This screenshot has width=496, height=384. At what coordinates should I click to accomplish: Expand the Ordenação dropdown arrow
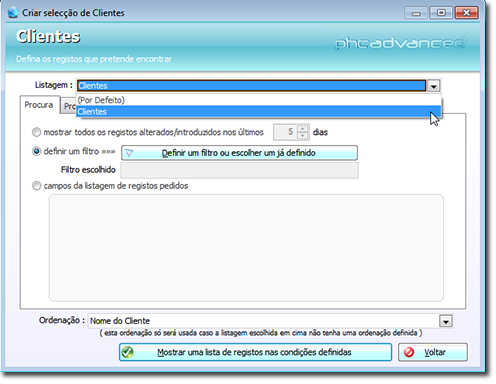tap(446, 321)
